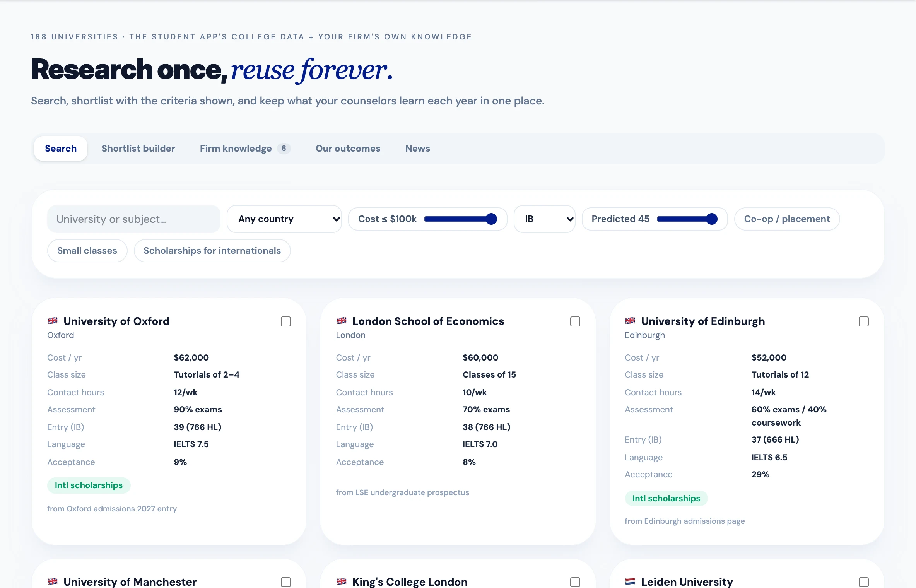Click the Leiden University card title
Image resolution: width=916 pixels, height=588 pixels.
(687, 582)
